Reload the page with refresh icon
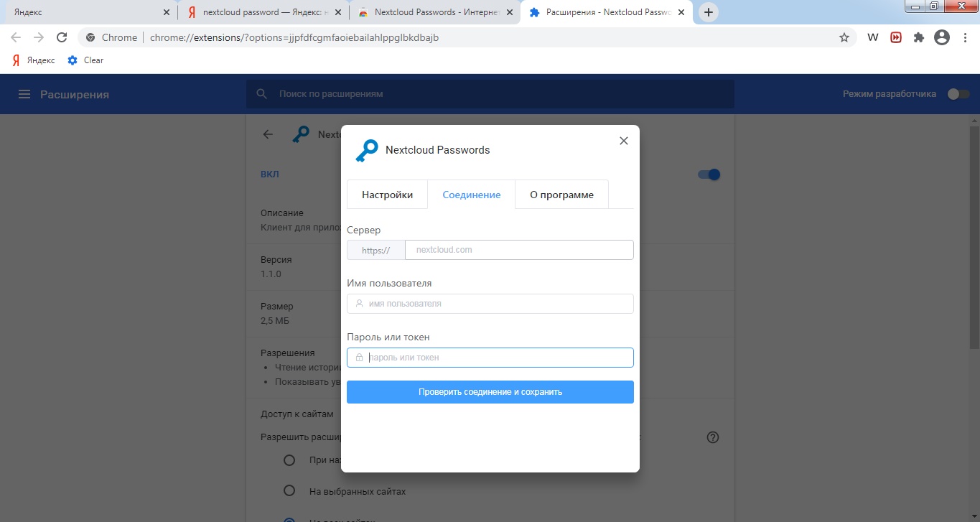This screenshot has width=980, height=522. [x=62, y=37]
